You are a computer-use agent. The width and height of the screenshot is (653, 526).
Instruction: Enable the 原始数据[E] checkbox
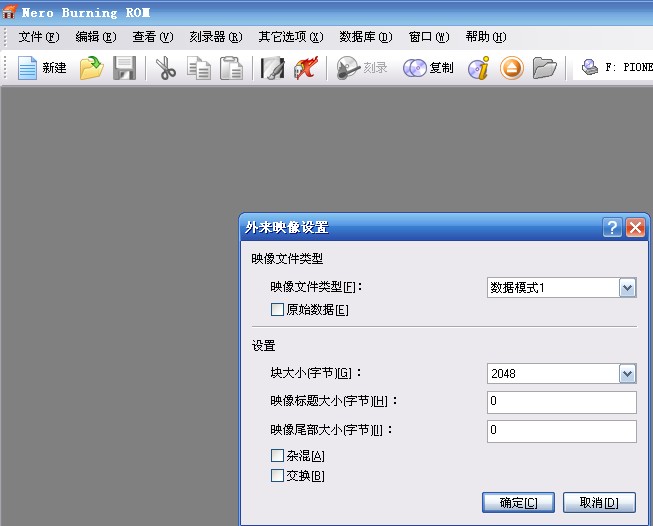(x=277, y=309)
